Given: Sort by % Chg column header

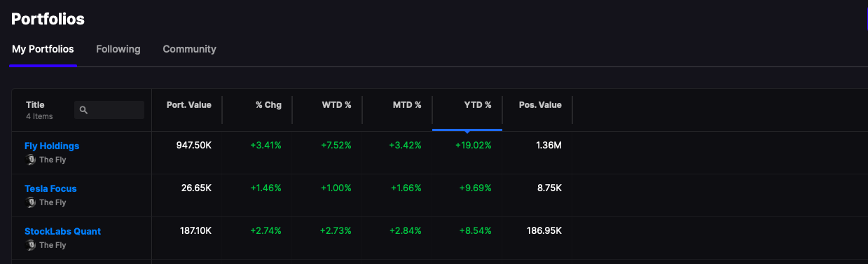Looking at the screenshot, I should click(x=268, y=105).
